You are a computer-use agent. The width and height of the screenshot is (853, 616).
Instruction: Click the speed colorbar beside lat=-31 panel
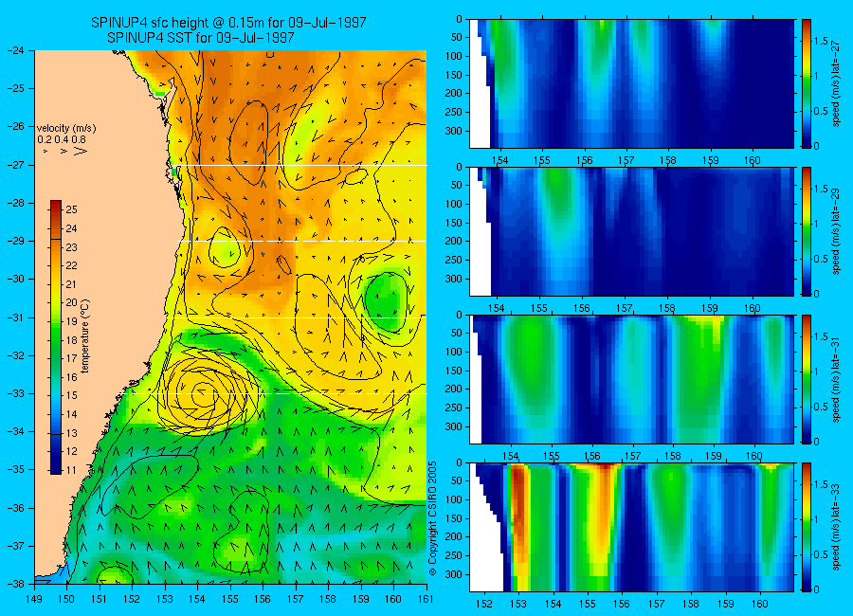pos(806,379)
